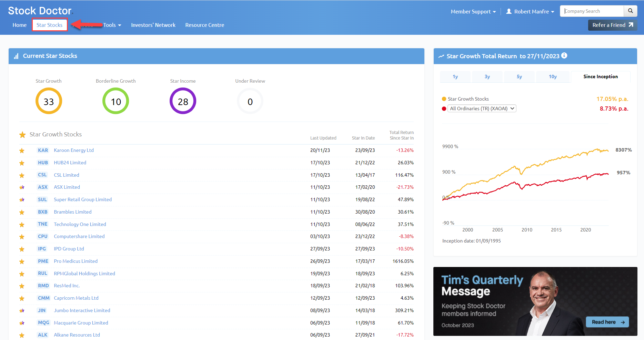This screenshot has width=644, height=340.
Task: Click the Star Income circle showing 28
Action: pyautogui.click(x=183, y=101)
